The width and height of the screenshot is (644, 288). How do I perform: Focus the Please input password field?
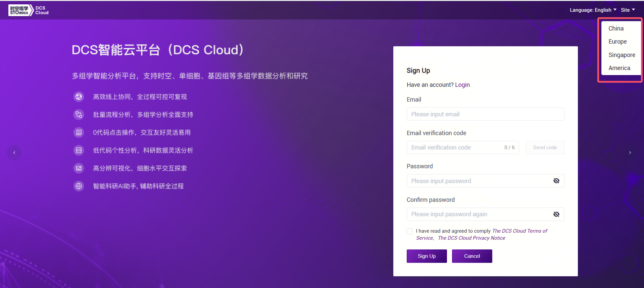(x=485, y=181)
